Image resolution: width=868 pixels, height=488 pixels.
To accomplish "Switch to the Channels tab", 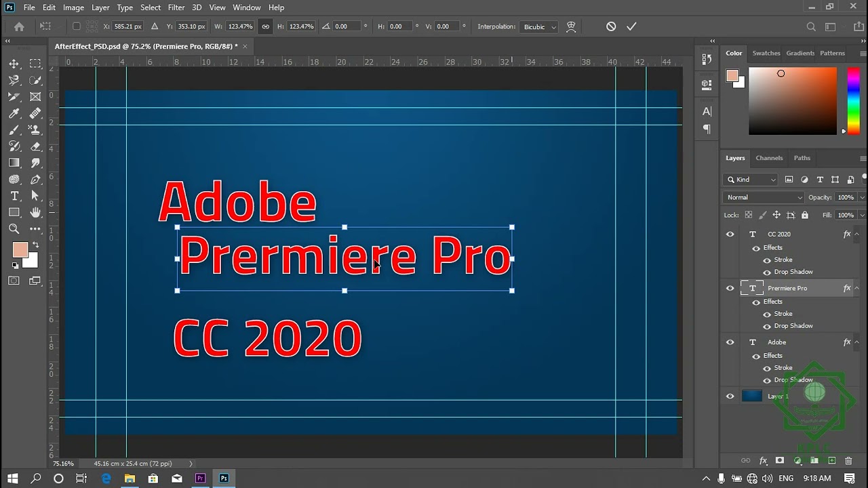I will (x=769, y=158).
